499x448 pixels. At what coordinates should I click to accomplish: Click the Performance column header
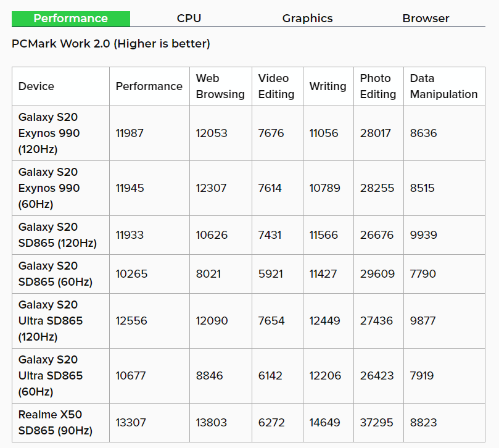click(149, 86)
